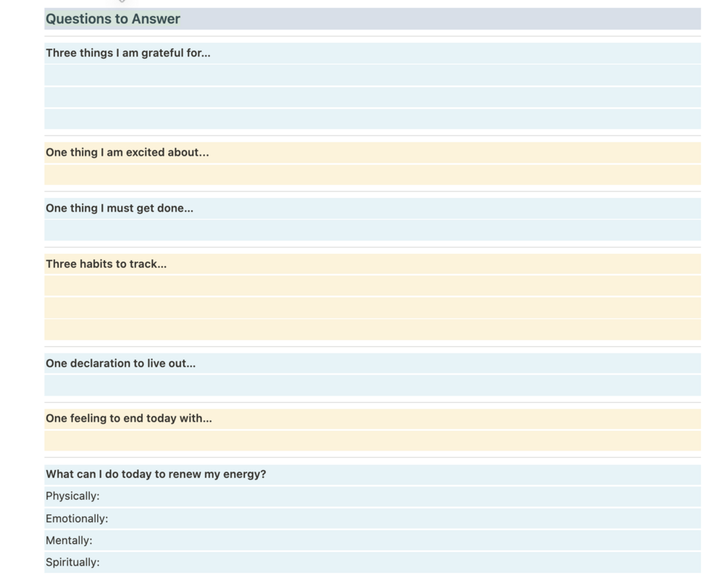Click the blank line under 'One feeling to end today with'
This screenshot has height=586, width=728.
[372, 440]
